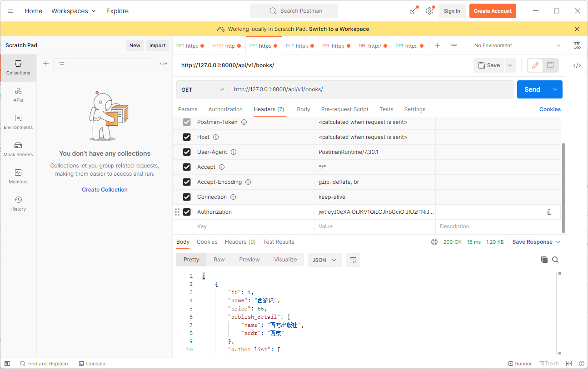Switch response view to Raw
The height and width of the screenshot is (369, 588).
(x=219, y=260)
